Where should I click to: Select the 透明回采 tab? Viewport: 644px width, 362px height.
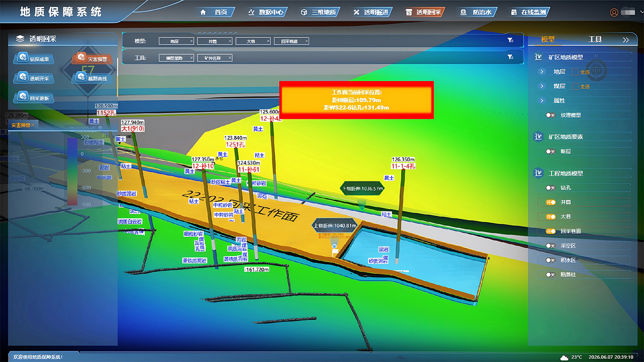(424, 12)
